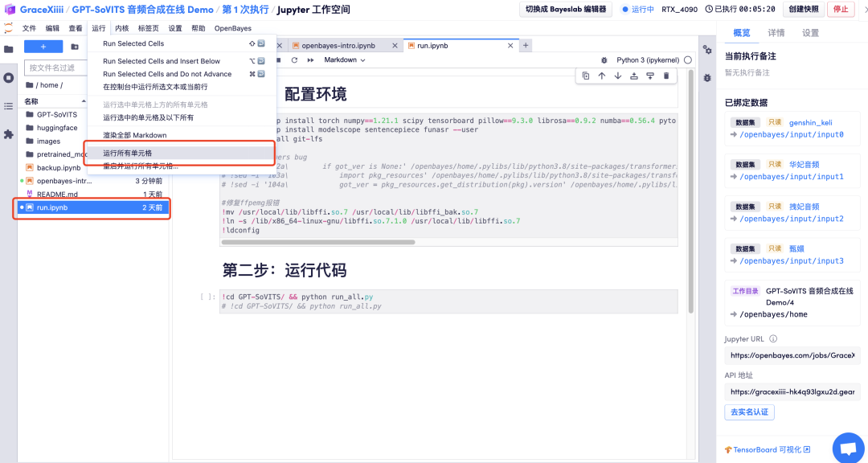Open the 内核 menu
This screenshot has width=868, height=463.
122,28
